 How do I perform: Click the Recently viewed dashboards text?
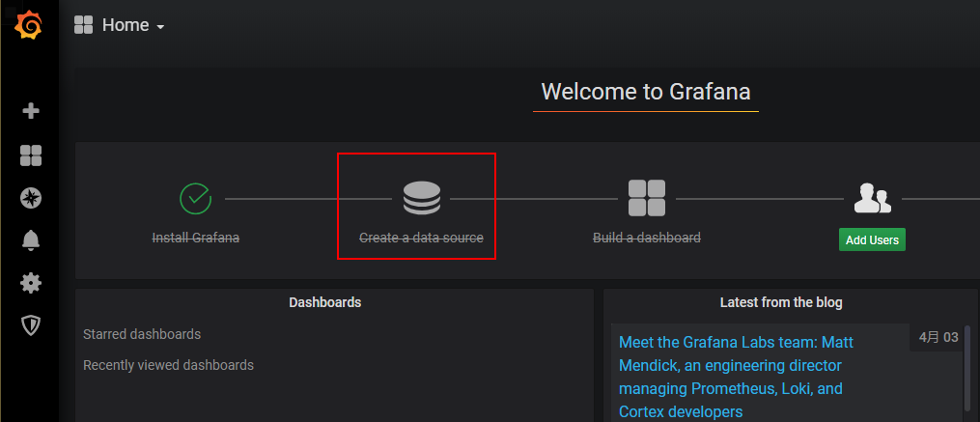(x=168, y=365)
